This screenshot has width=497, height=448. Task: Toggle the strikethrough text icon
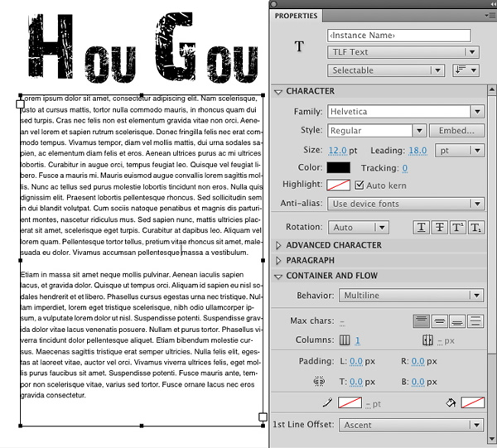click(439, 227)
